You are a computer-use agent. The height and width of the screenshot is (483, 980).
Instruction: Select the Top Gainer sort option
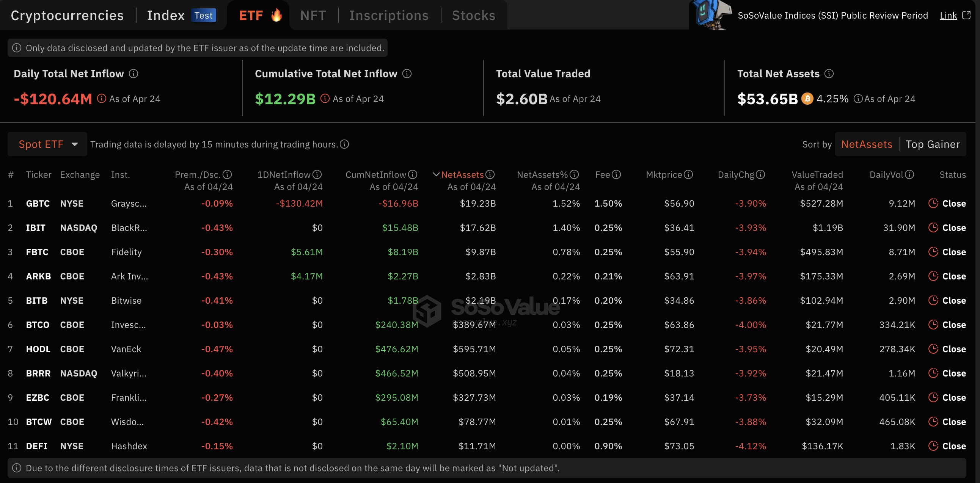933,144
